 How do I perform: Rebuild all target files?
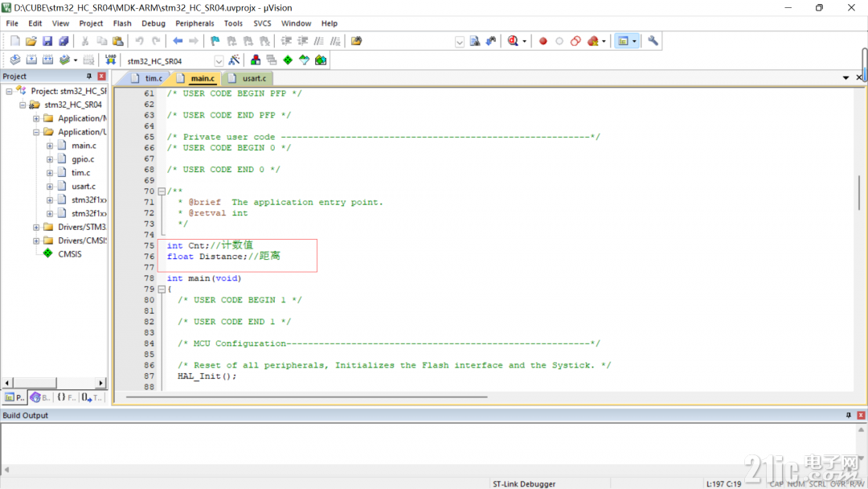[x=47, y=60]
